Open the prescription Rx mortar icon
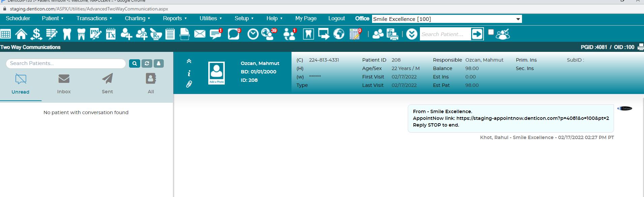644x197 pixels. [x=156, y=34]
